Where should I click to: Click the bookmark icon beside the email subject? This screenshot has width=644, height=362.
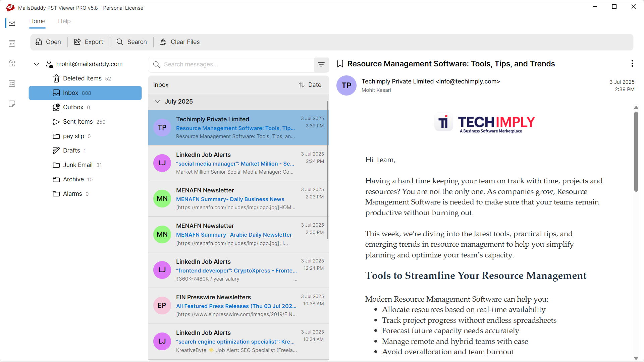(340, 64)
